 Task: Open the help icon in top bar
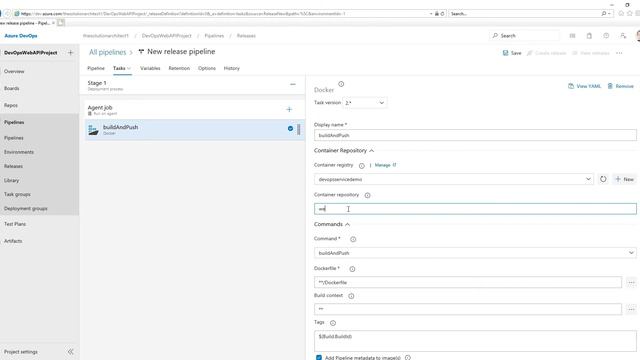(x=606, y=36)
